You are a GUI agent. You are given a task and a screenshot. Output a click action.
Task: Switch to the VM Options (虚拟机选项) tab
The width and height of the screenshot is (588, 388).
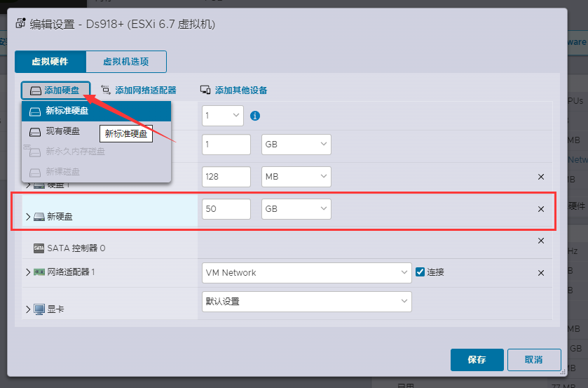pyautogui.click(x=125, y=62)
